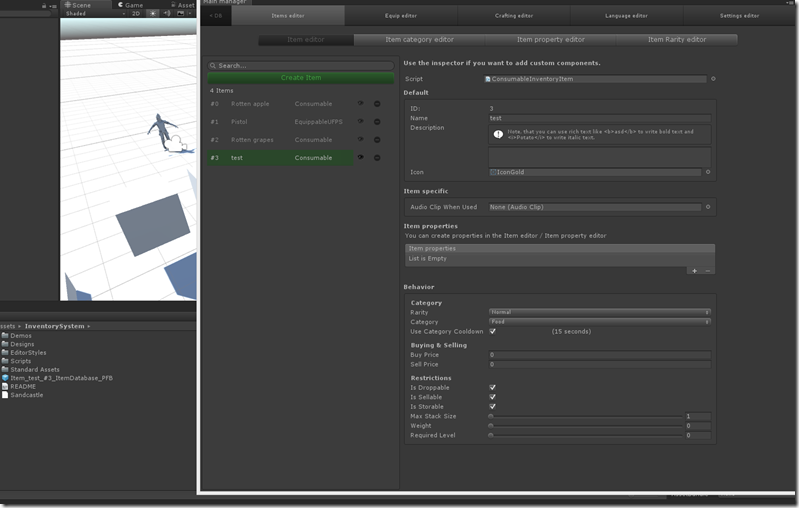The width and height of the screenshot is (799, 508).
Task: Toggle scene lighting sun icon
Action: pos(152,14)
